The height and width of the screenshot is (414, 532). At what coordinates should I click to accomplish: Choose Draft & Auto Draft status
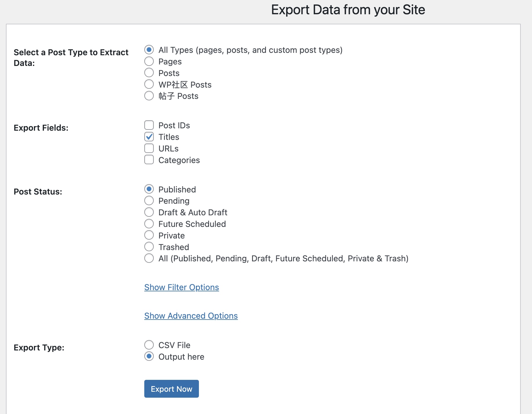pos(149,212)
